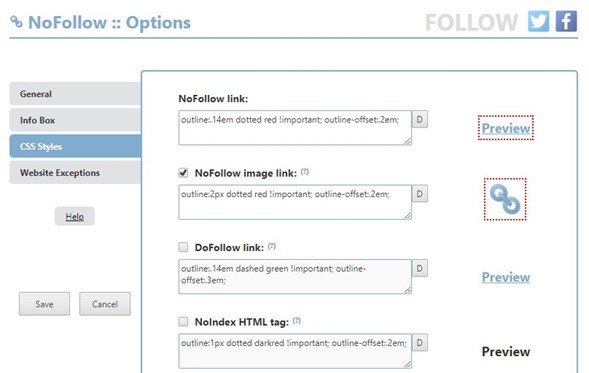Open the Website Exceptions tab
Screen dimensions: 589x373
click(76, 172)
